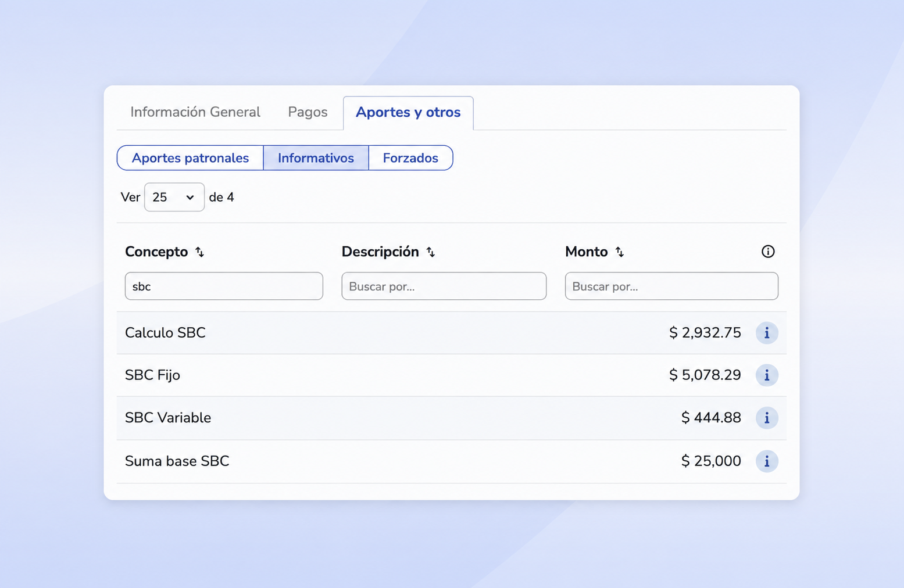
Task: Select the Informativos segment
Action: [x=316, y=158]
